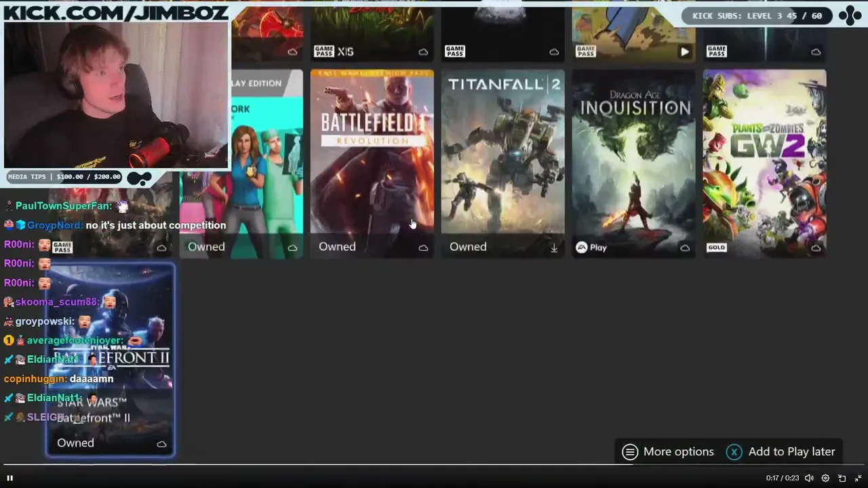The height and width of the screenshot is (488, 868).
Task: Click the Kick Subs Level 3 progress bar
Action: click(757, 16)
